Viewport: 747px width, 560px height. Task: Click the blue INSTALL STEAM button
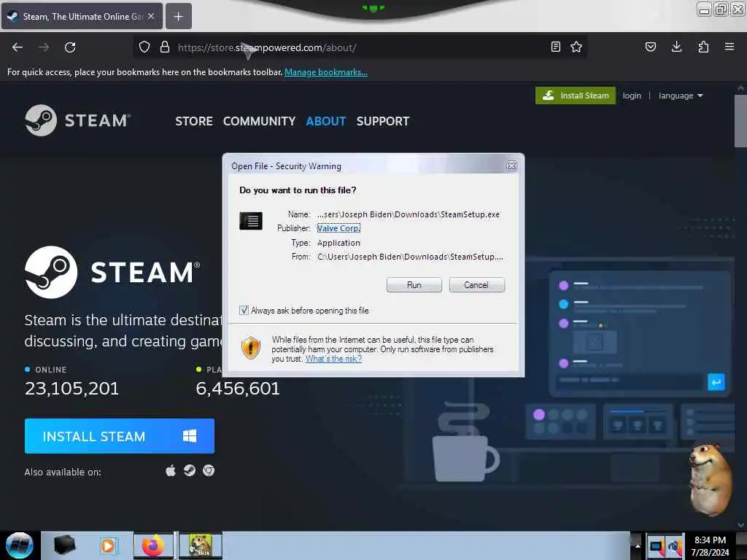click(120, 436)
